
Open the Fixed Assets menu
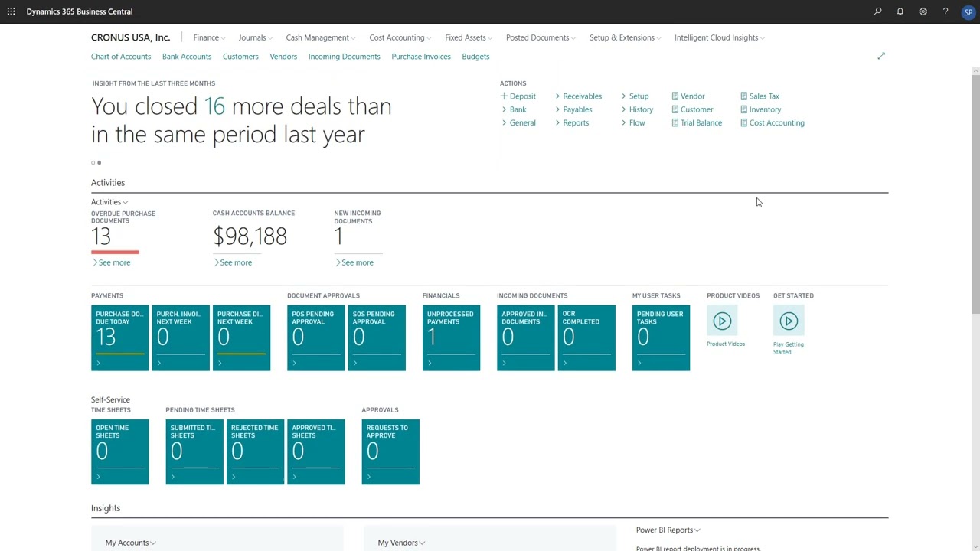tap(469, 37)
